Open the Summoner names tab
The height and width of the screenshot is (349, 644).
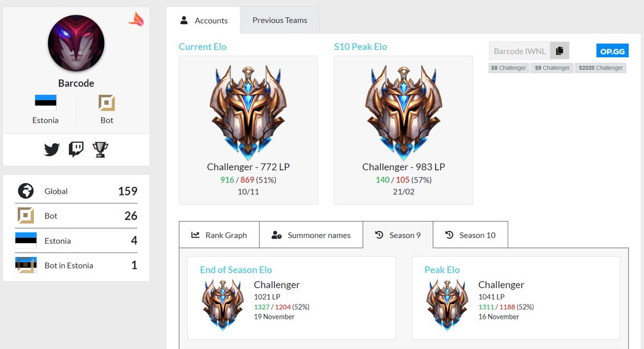pos(311,235)
